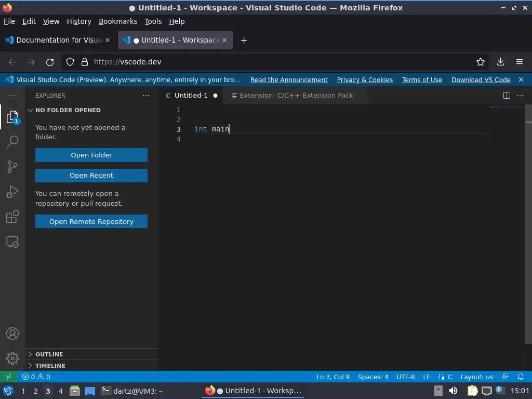This screenshot has height=399, width=532.
Task: Click the Open Recent button
Action: click(x=91, y=176)
